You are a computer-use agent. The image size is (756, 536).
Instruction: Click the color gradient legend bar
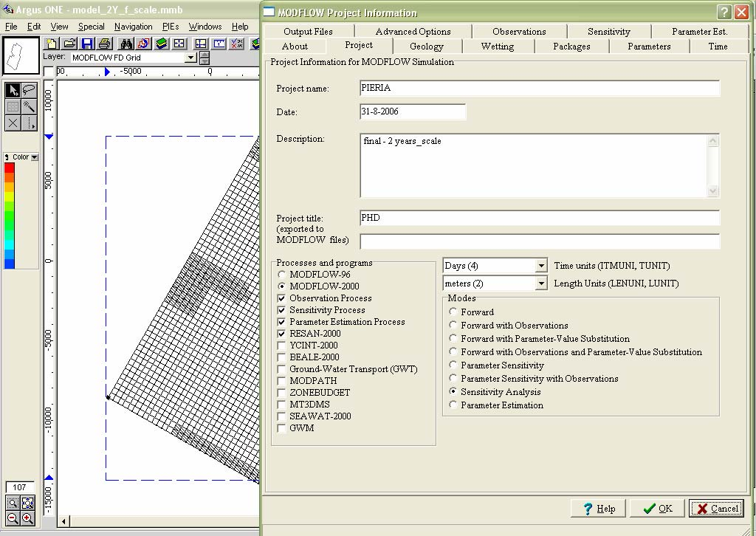tap(10, 216)
